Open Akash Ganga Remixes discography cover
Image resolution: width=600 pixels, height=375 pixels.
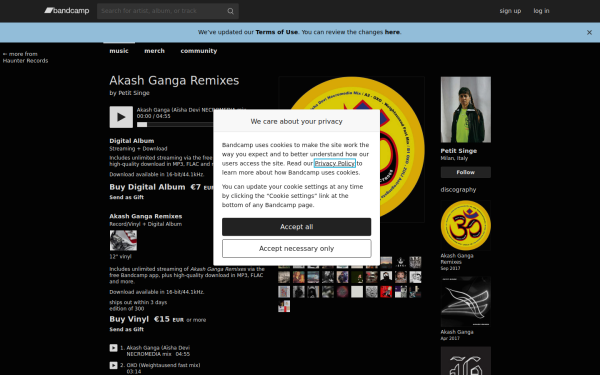(x=466, y=226)
